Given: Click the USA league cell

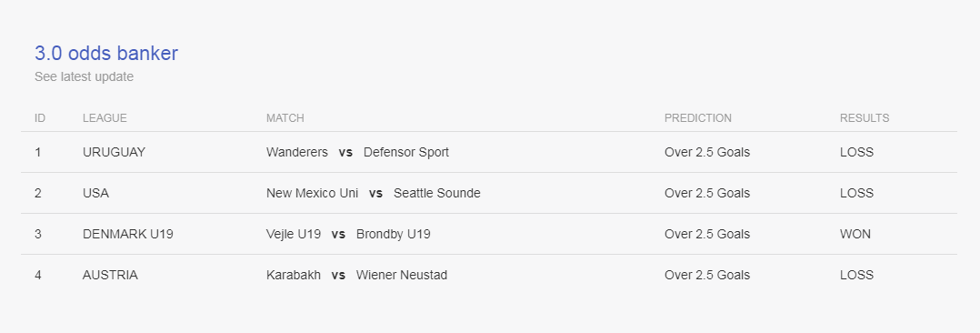Looking at the screenshot, I should pos(95,194).
